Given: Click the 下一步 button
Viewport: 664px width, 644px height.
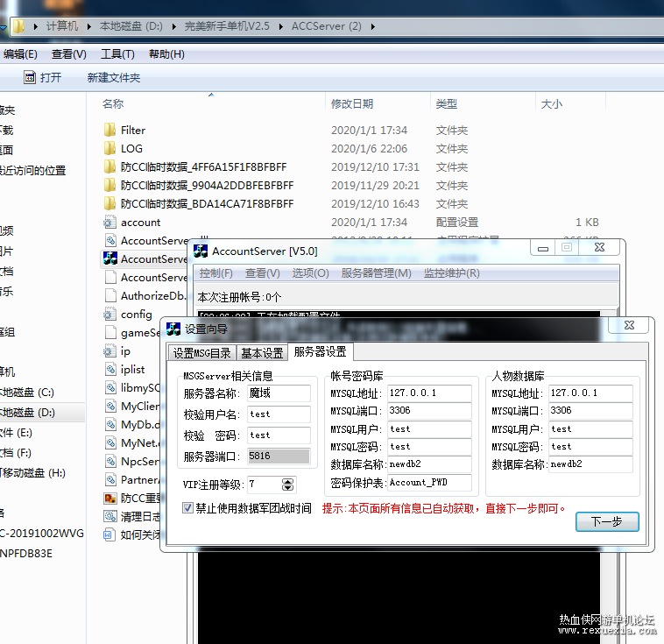Looking at the screenshot, I should point(607,521).
